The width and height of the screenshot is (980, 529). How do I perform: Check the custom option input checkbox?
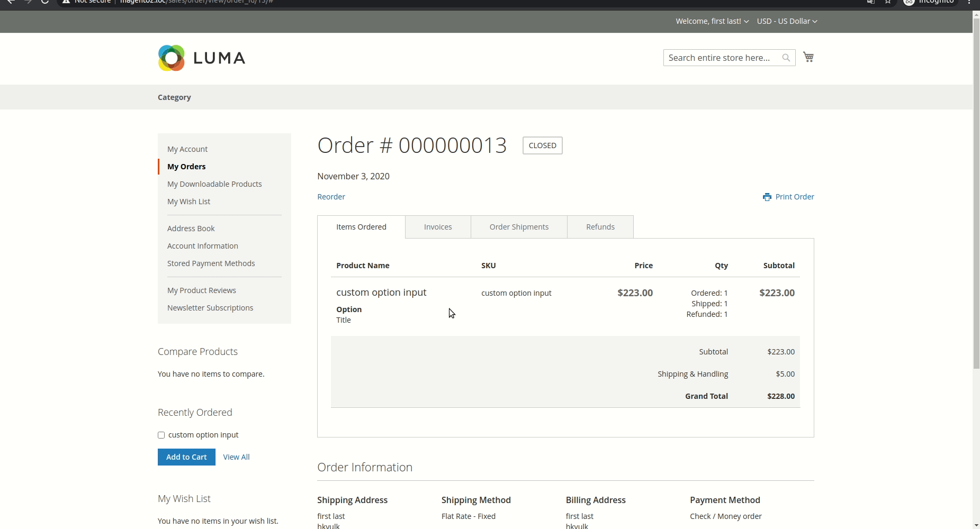tap(161, 434)
